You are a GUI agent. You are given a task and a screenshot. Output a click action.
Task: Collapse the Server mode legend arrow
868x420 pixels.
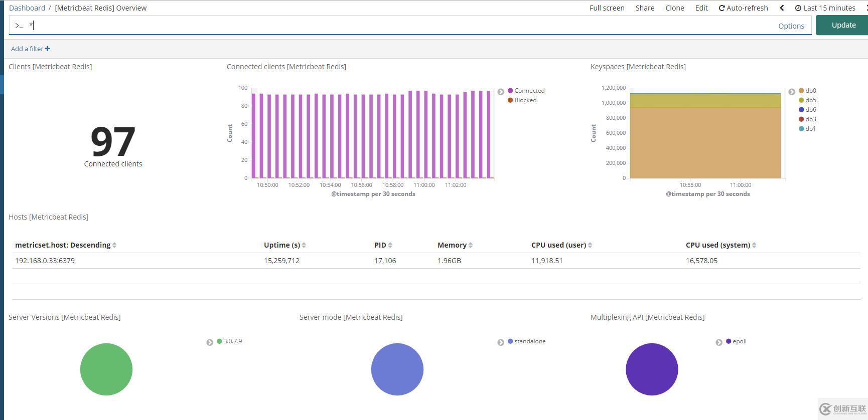tap(501, 342)
